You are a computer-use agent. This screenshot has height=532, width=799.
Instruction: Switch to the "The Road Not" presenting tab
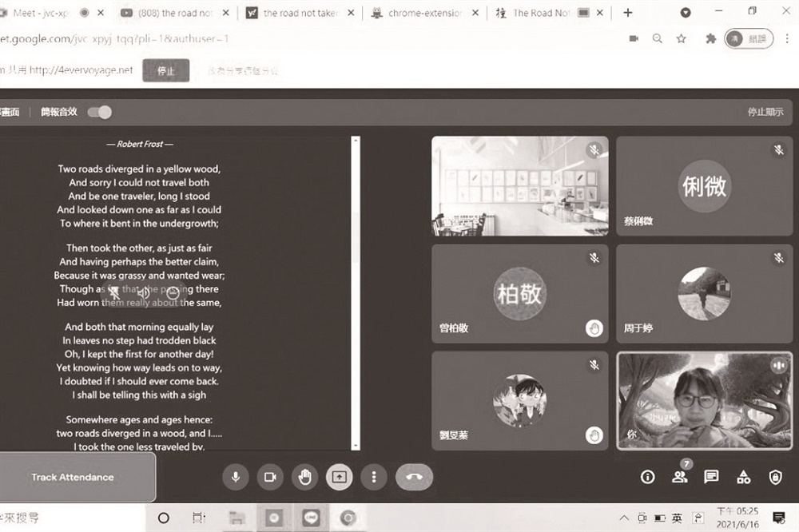[x=541, y=14]
